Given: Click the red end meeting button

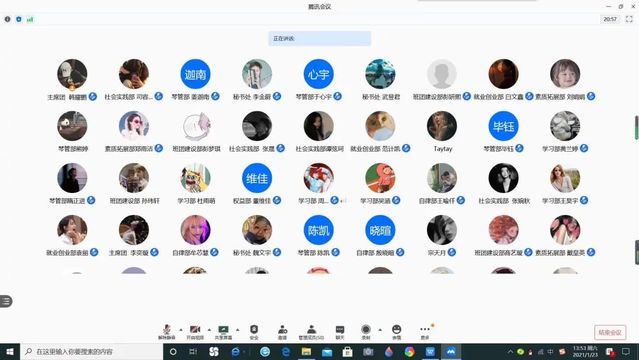Looking at the screenshot, I should tap(610, 332).
